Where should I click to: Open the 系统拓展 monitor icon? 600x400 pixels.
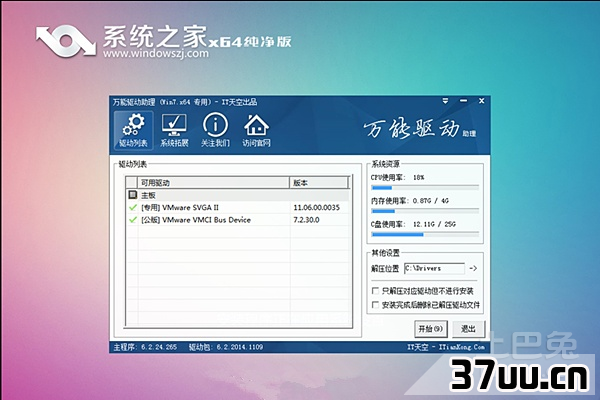pos(174,131)
